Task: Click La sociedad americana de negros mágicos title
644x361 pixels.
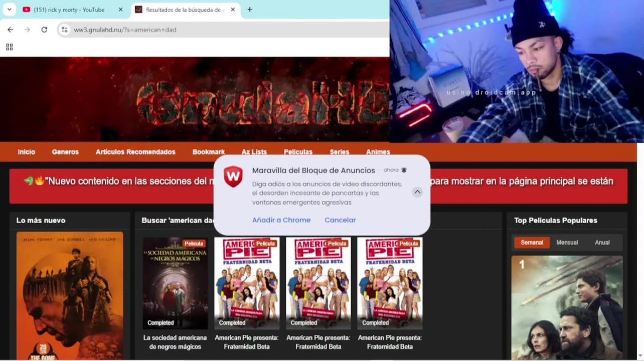Action: (175, 342)
